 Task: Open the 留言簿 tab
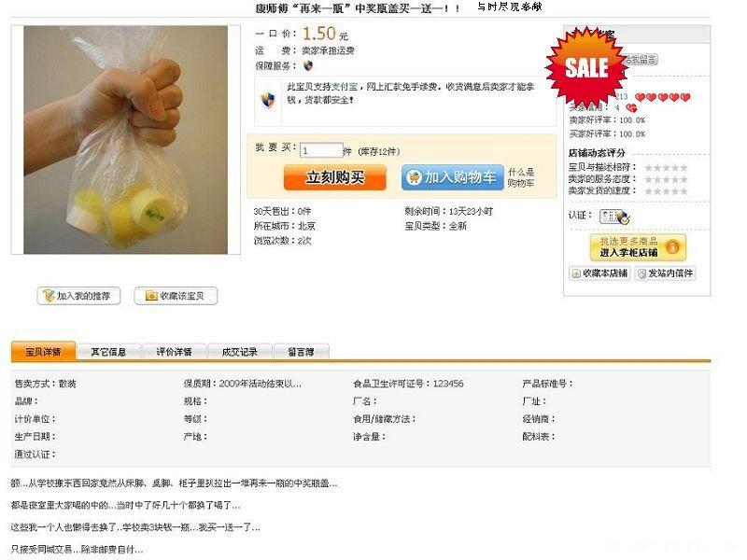tap(301, 352)
